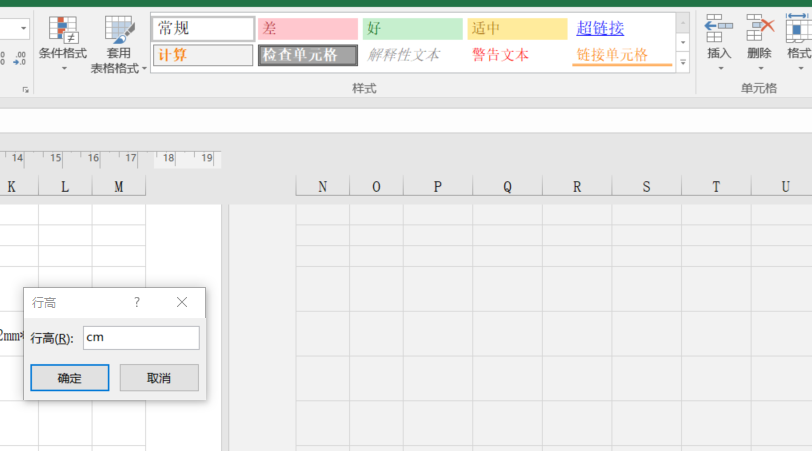This screenshot has width=812, height=451.
Task: Apply the 计算 (Calculation) cell style
Action: (203, 55)
